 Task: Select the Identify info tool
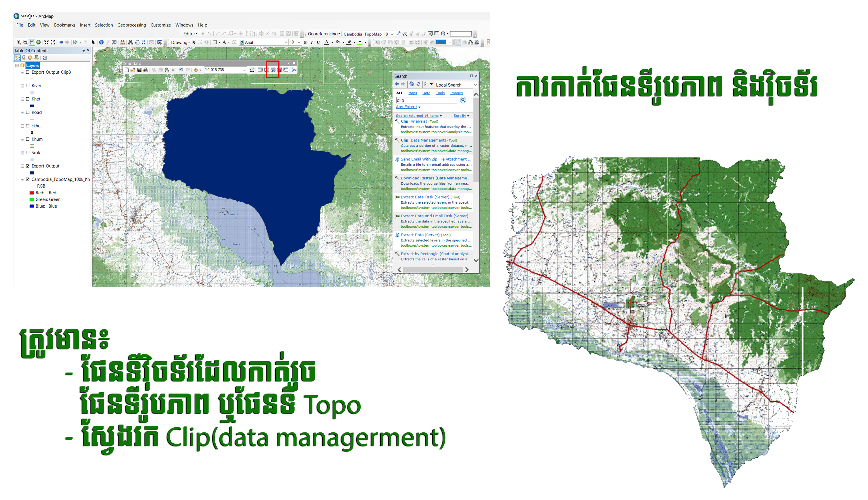coord(101,42)
